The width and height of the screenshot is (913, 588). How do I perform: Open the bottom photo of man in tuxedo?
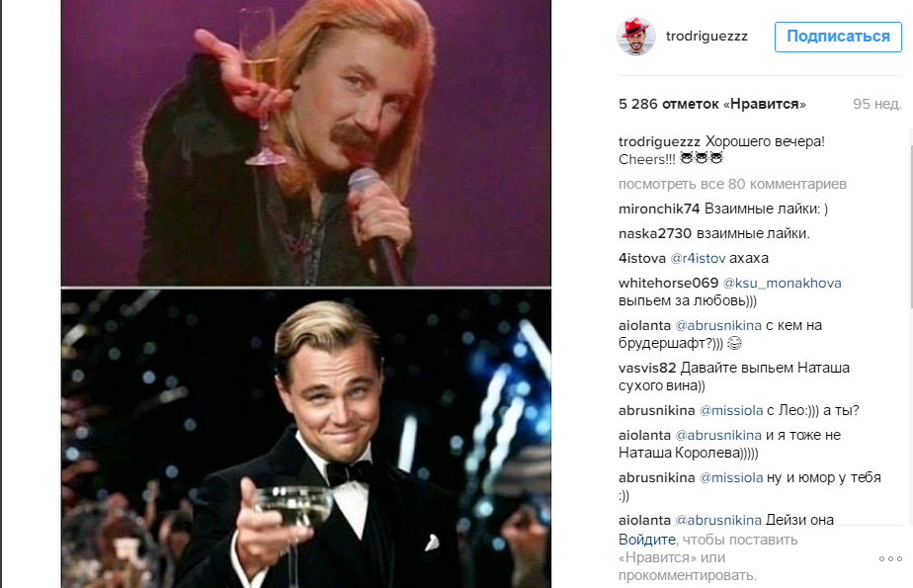coord(305,439)
